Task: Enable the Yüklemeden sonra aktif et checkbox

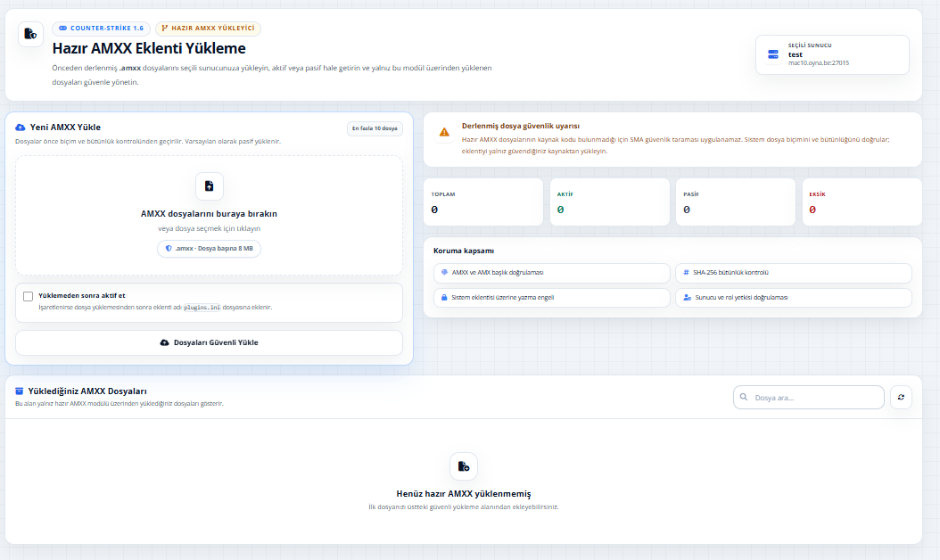Action: pos(29,296)
